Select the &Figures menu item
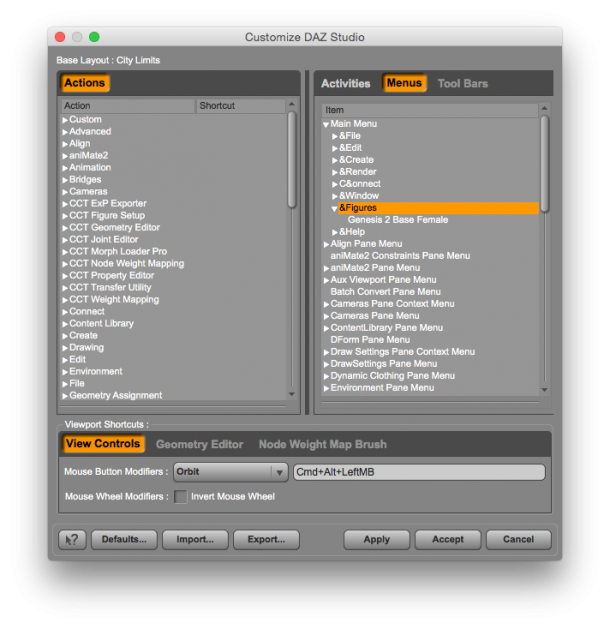610x629 pixels. [358, 208]
